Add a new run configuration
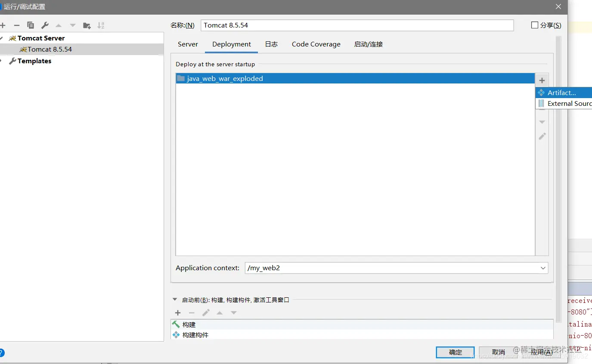The image size is (592, 364). point(3,25)
